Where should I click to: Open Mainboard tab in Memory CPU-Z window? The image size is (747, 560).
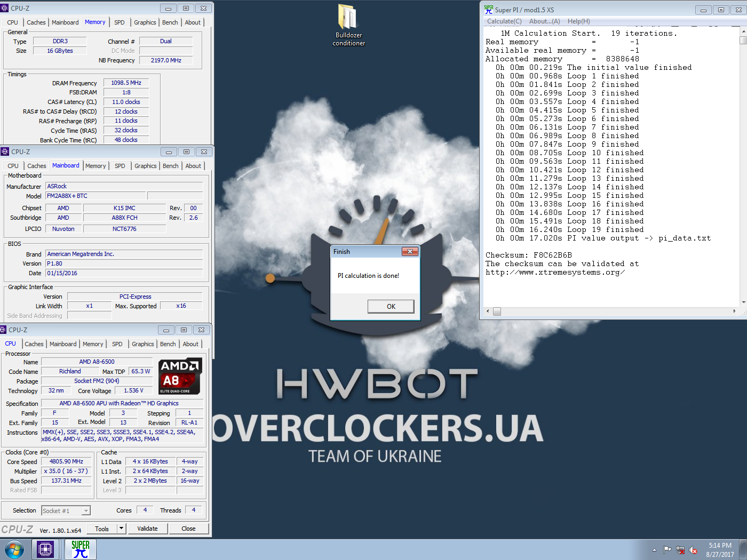coord(65,22)
